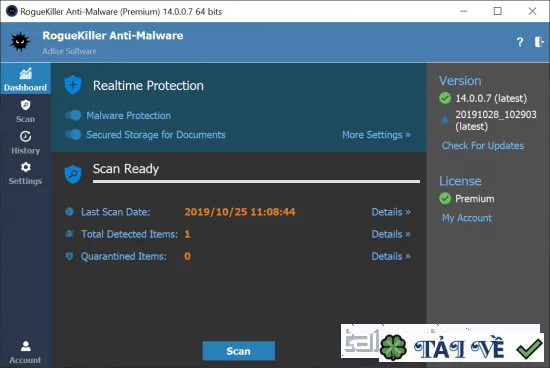Click the Realtime Protection shield icon
This screenshot has height=368, width=550.
coord(73,85)
